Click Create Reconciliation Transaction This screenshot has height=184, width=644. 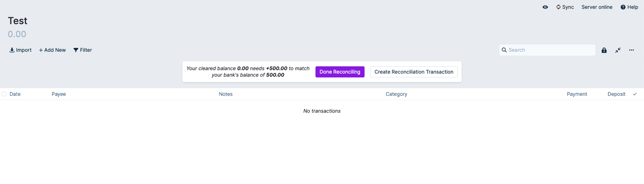coord(414,72)
